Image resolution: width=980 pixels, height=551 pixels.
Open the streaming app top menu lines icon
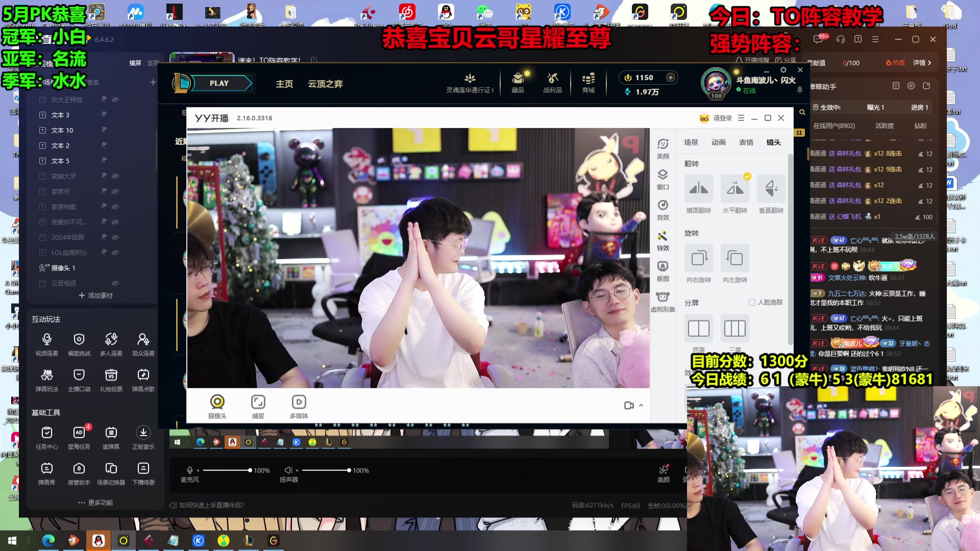click(875, 39)
